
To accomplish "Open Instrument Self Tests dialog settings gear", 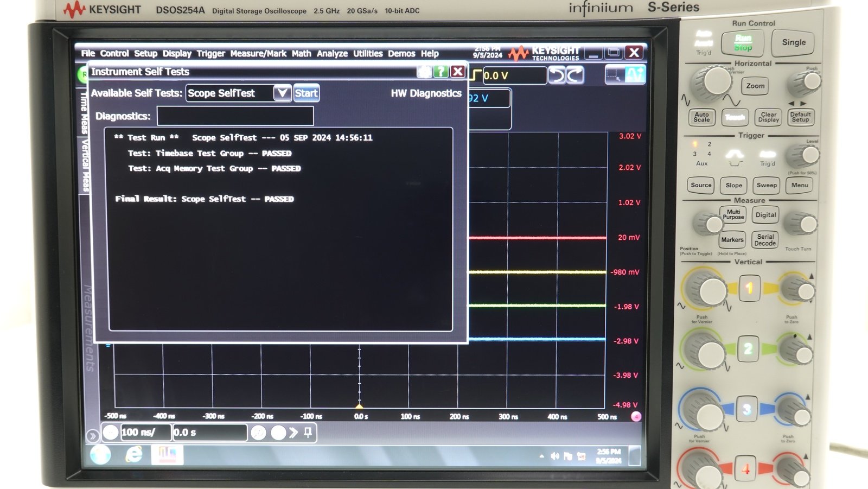I will pos(425,71).
